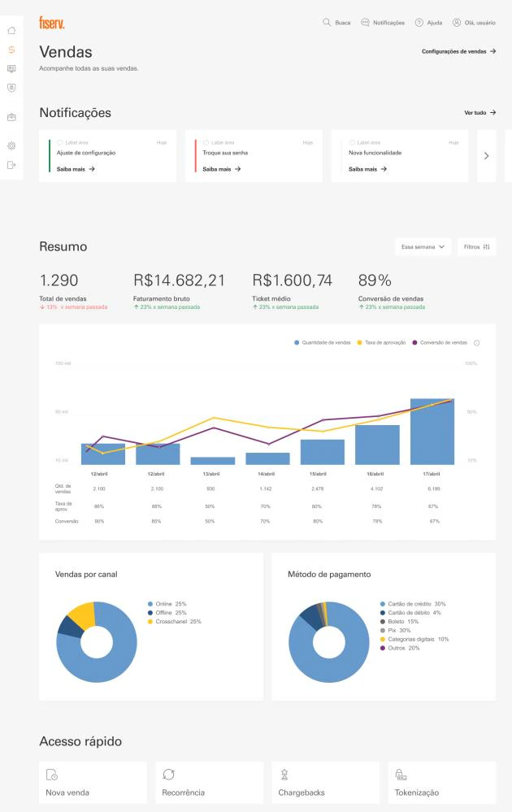Select the Online 25% legend entry
Viewport: 512px width, 812px height.
coord(167,605)
